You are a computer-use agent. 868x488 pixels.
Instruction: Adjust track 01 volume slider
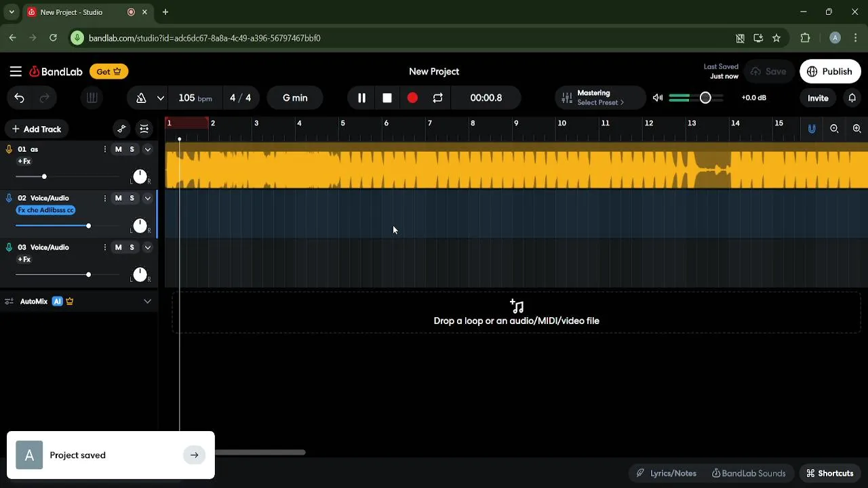point(44,177)
